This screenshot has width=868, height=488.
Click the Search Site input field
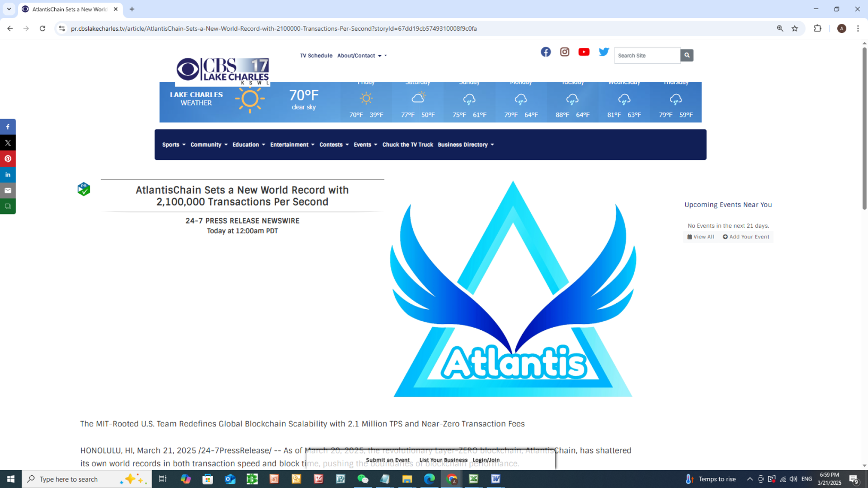pyautogui.click(x=646, y=55)
